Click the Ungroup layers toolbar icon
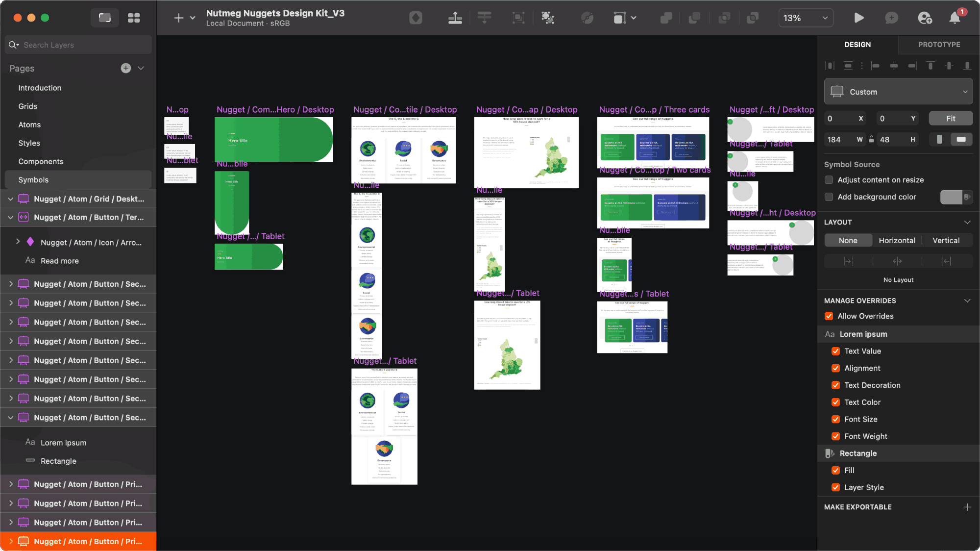The image size is (980, 551). coord(548,18)
